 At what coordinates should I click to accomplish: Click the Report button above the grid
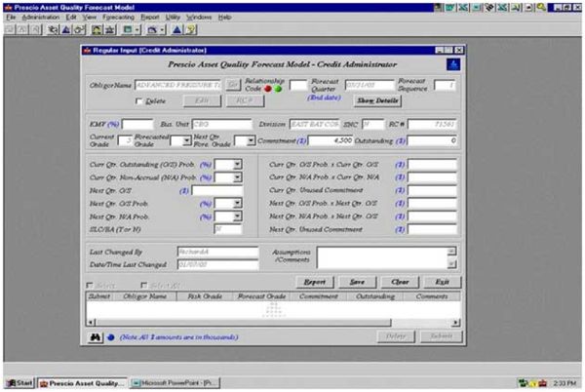pos(315,282)
